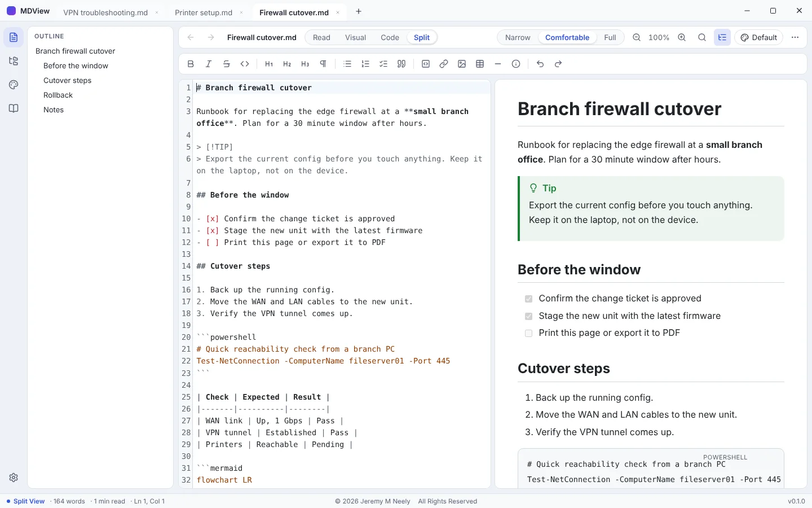Jump to Cutover steps in outline
Image resolution: width=812 pixels, height=508 pixels.
pyautogui.click(x=67, y=80)
